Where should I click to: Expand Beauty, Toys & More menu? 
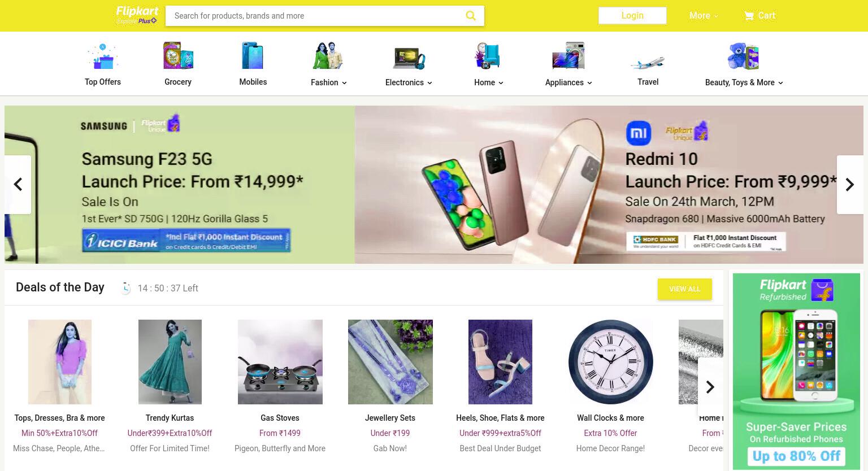point(744,82)
